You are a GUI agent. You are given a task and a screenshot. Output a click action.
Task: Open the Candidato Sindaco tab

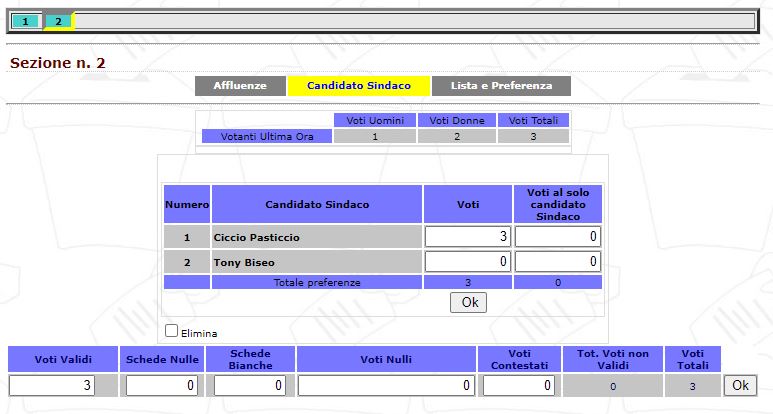359,86
